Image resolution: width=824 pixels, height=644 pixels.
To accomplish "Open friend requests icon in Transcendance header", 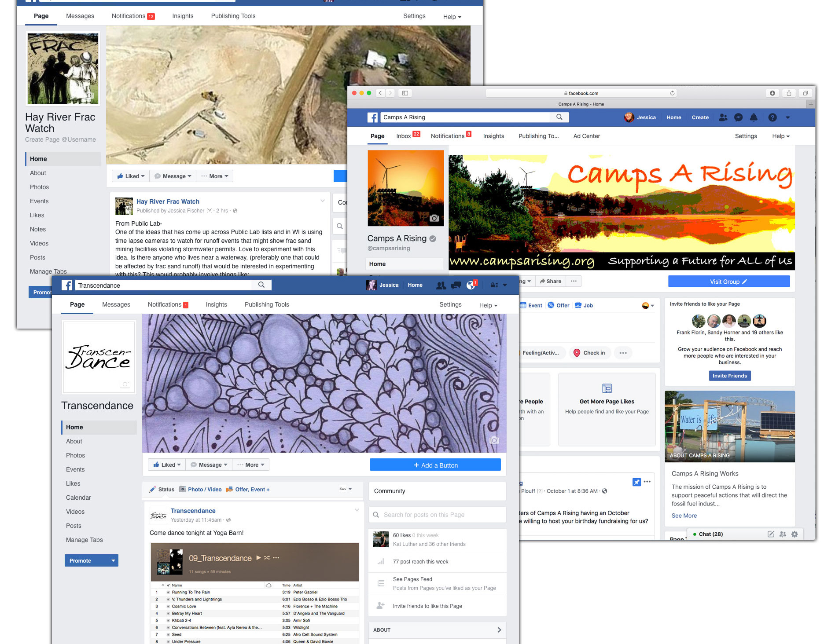I will tap(441, 285).
